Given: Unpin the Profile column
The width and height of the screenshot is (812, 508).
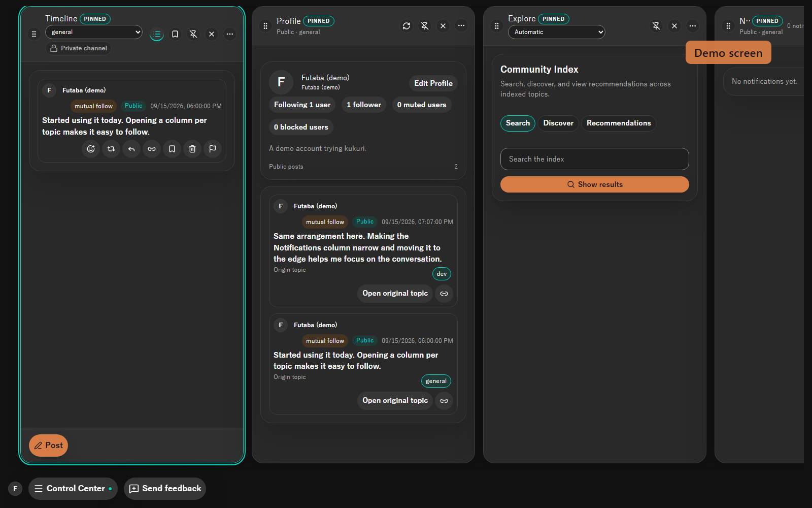Looking at the screenshot, I should pyautogui.click(x=425, y=26).
